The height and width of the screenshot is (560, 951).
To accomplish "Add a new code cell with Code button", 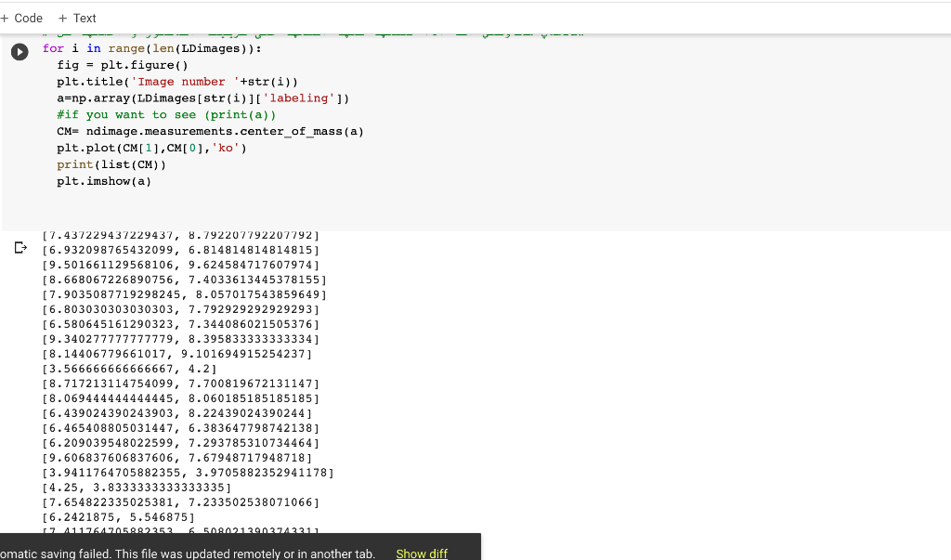I will [22, 18].
